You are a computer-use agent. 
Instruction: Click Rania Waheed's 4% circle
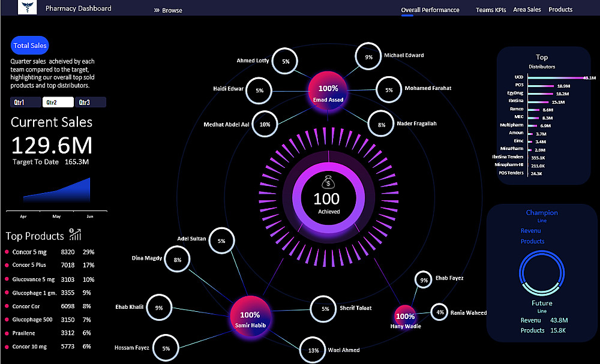click(440, 312)
